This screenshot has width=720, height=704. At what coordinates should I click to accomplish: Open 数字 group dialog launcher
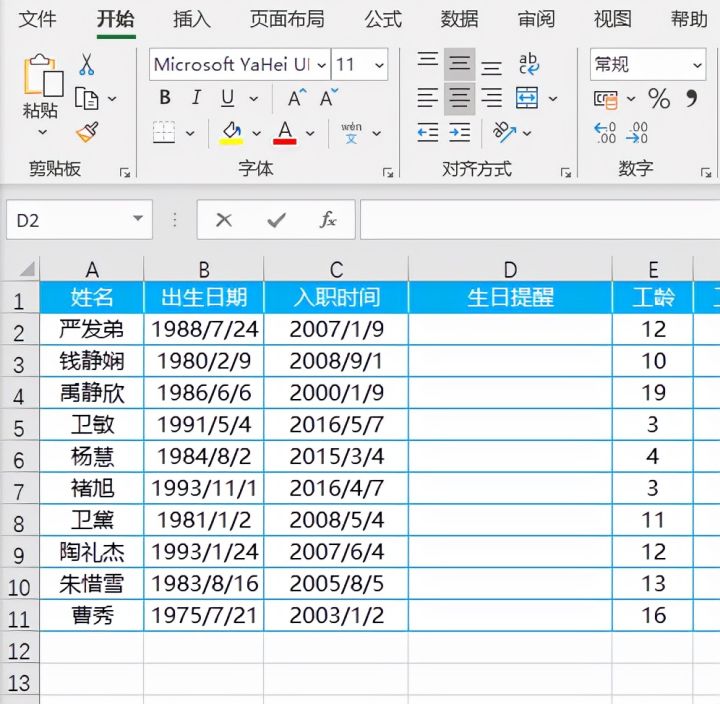tap(706, 173)
